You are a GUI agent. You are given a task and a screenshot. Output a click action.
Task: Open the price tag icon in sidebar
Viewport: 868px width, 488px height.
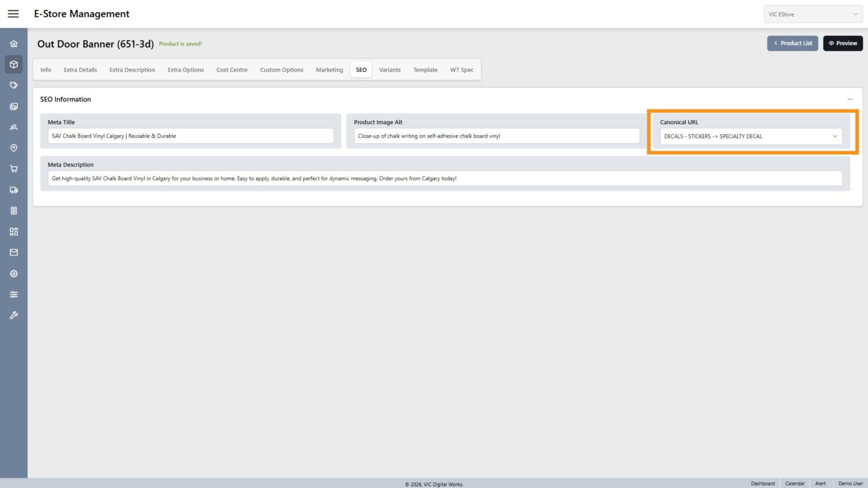coord(14,85)
